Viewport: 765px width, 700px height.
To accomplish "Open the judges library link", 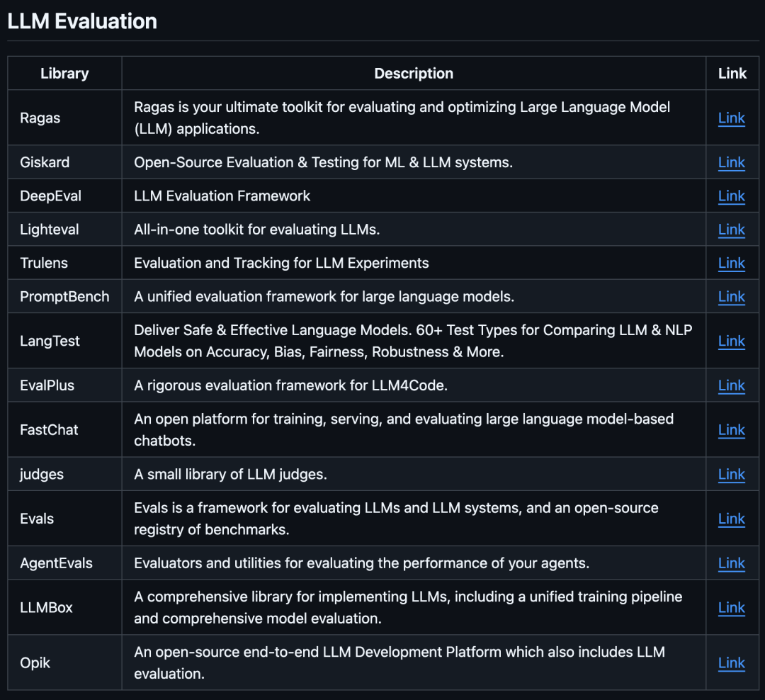I will tap(731, 475).
